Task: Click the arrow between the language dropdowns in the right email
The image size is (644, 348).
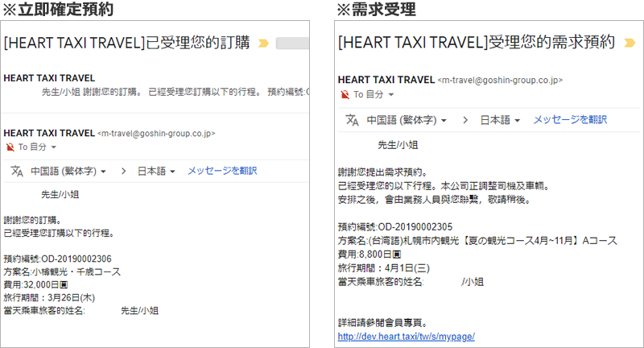Action: coord(465,120)
